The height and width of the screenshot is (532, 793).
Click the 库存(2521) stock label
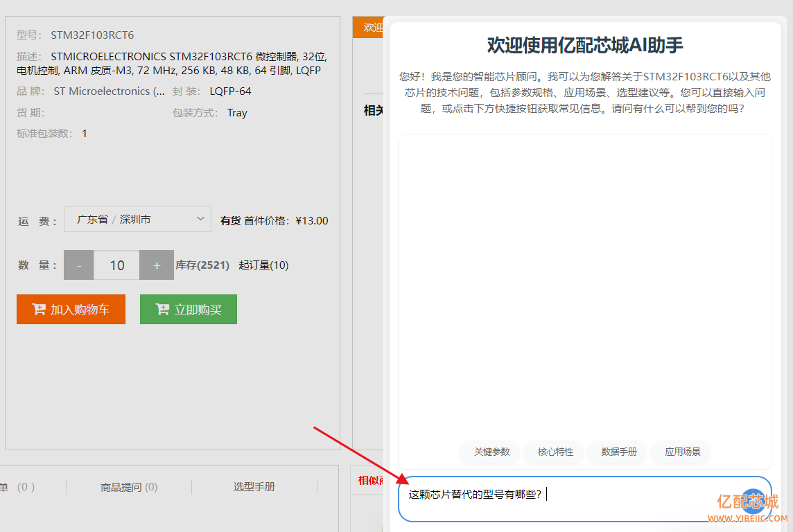point(202,265)
